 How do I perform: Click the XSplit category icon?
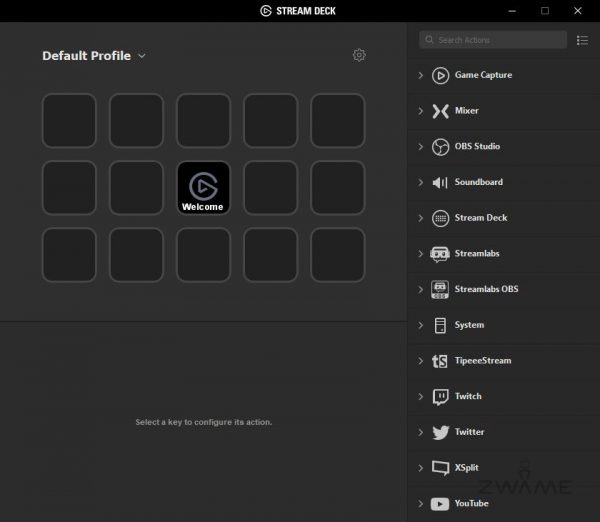(x=440, y=468)
